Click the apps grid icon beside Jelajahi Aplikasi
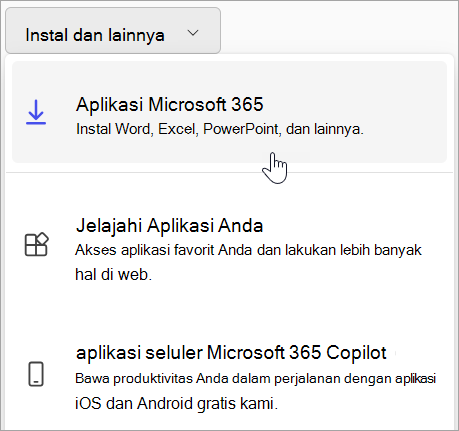Viewport: 459px width, 431px height. point(37,244)
